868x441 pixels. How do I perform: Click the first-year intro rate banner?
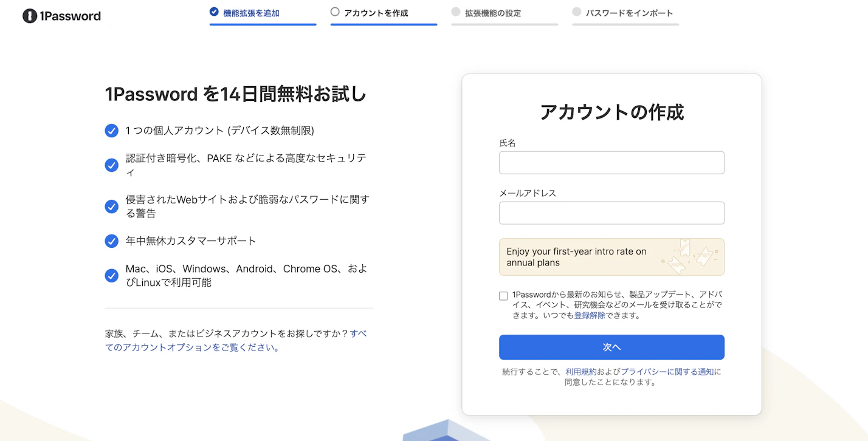click(611, 257)
